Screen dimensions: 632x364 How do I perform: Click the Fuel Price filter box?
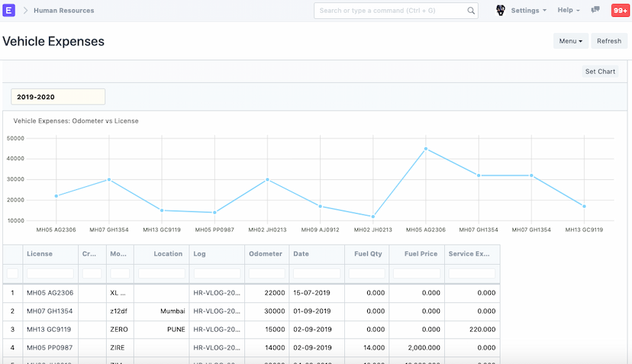(417, 273)
